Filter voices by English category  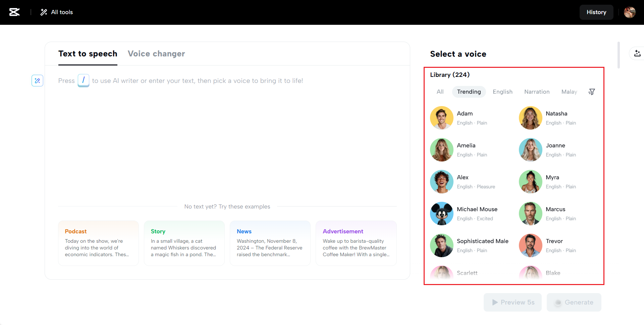(x=502, y=92)
